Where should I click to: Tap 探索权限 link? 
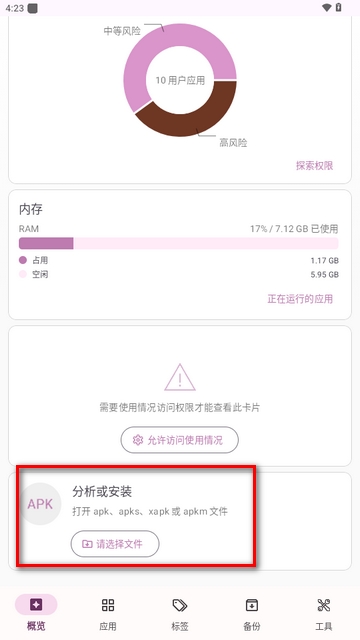(314, 165)
